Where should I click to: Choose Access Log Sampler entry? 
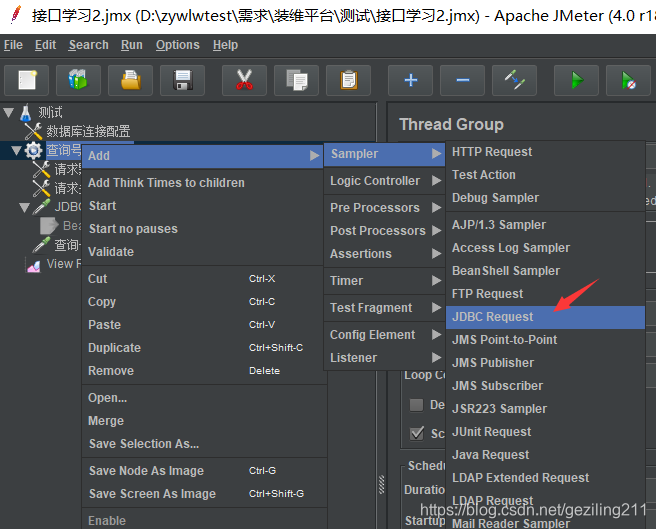(x=546, y=248)
